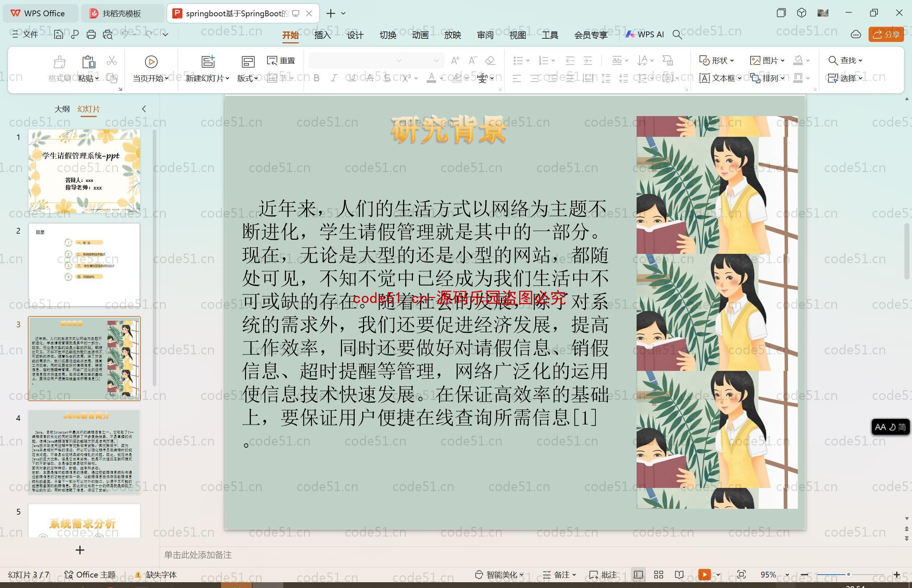Screen dimensions: 912x588
Task: Click the cloud sync icon near Share
Action: (x=856, y=35)
